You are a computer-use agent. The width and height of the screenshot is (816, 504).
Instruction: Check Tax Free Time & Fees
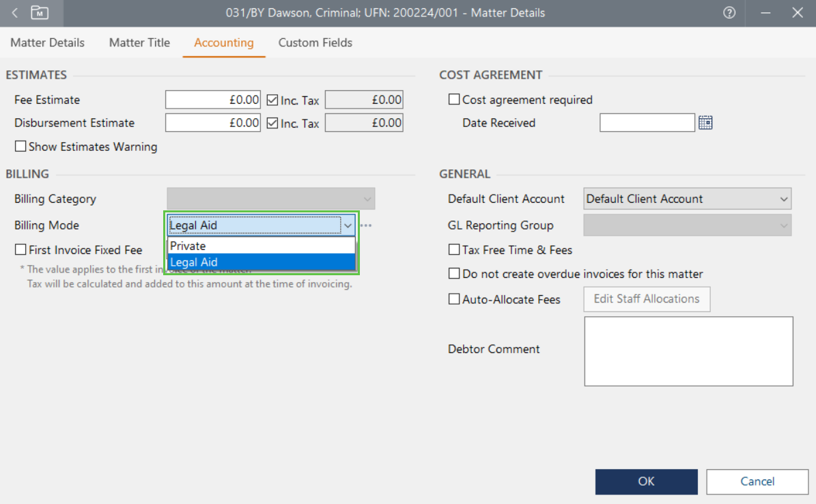pos(454,250)
